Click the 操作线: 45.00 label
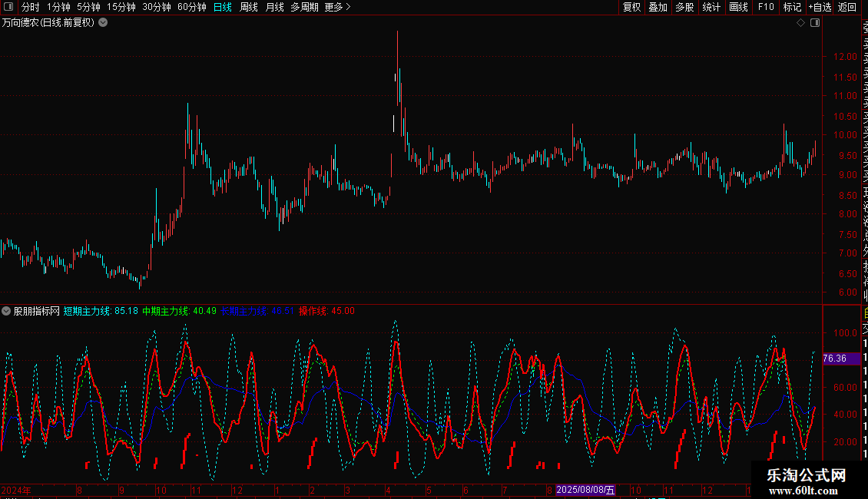The image size is (868, 499). click(x=326, y=311)
